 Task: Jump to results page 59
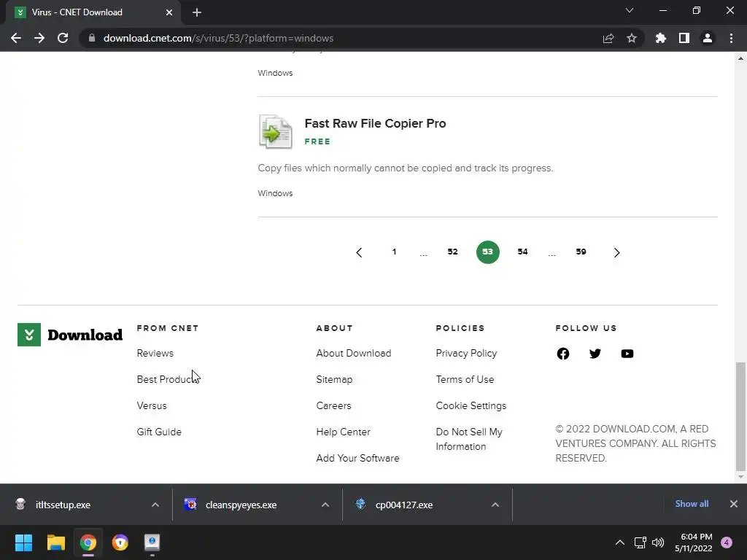[581, 252]
